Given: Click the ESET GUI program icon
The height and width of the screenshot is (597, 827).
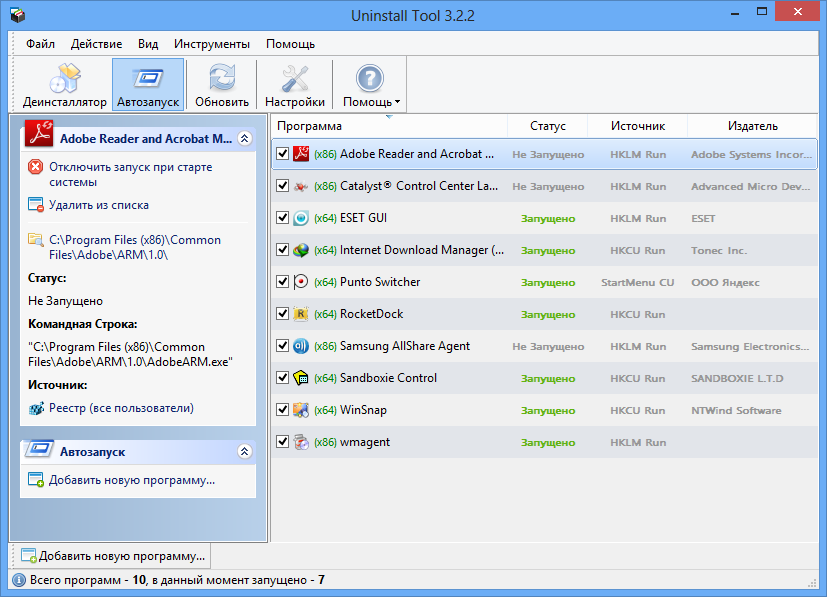Looking at the screenshot, I should [301, 218].
